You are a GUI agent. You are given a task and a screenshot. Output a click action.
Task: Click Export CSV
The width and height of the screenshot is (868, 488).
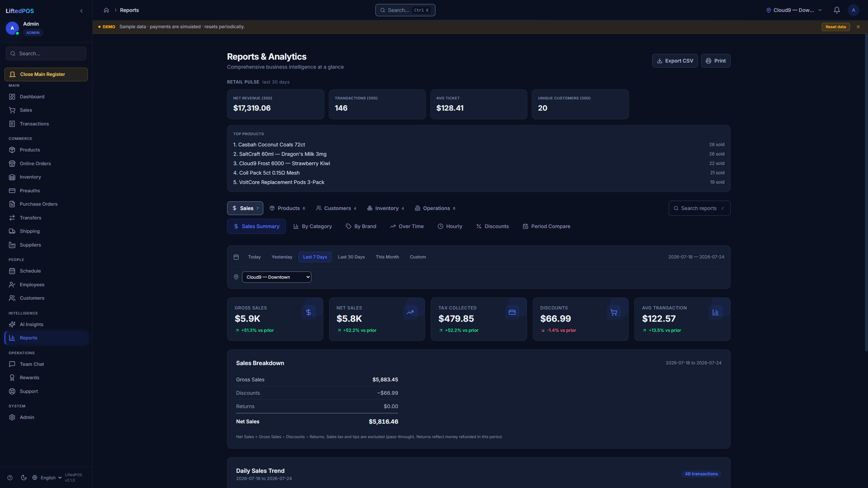[675, 61]
